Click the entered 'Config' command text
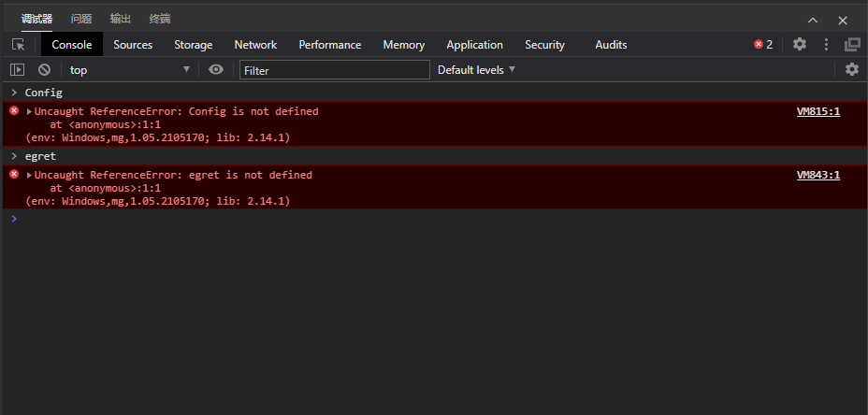The width and height of the screenshot is (868, 415). point(44,93)
